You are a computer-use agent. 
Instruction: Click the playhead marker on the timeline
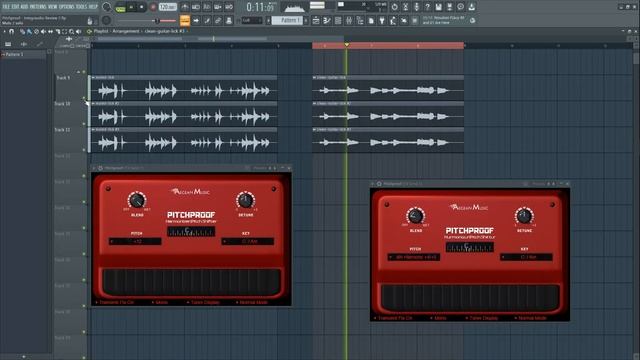point(347,44)
